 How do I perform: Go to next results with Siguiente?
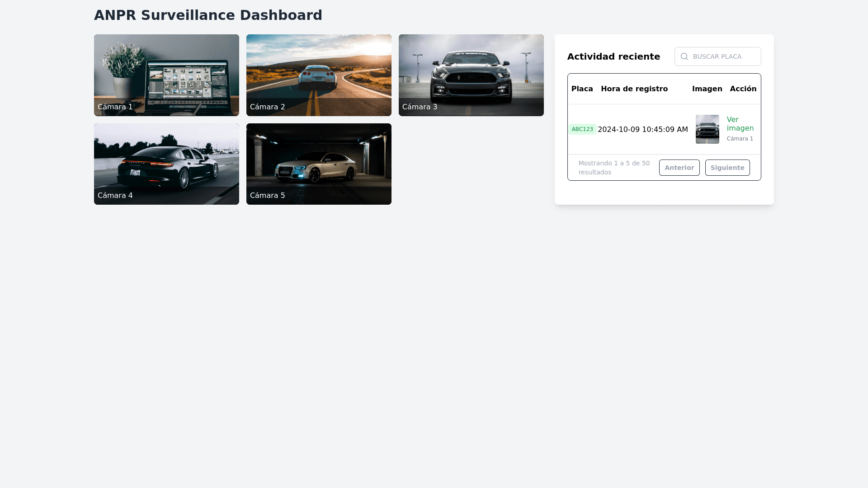(x=727, y=167)
